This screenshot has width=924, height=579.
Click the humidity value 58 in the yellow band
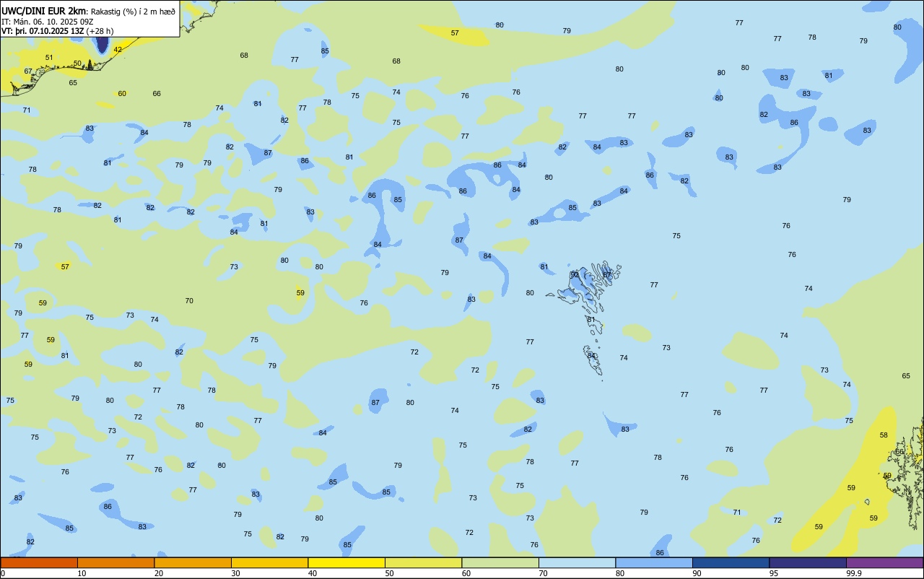click(884, 435)
